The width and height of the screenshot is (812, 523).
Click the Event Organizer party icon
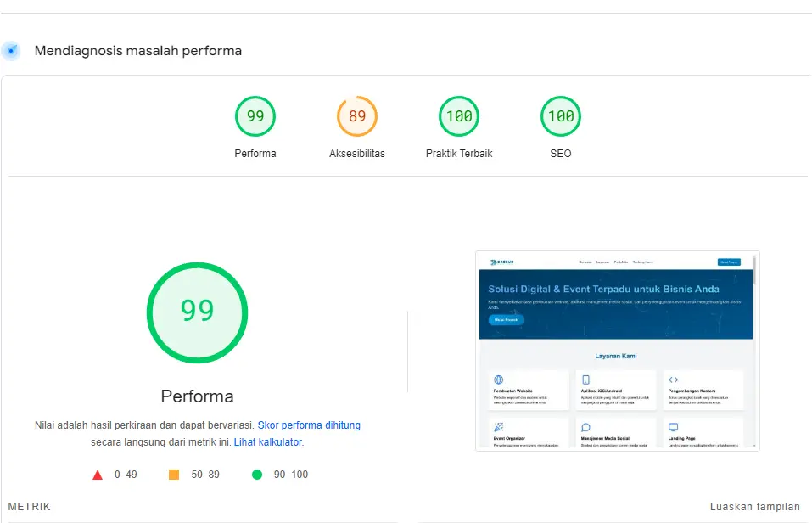pos(499,427)
